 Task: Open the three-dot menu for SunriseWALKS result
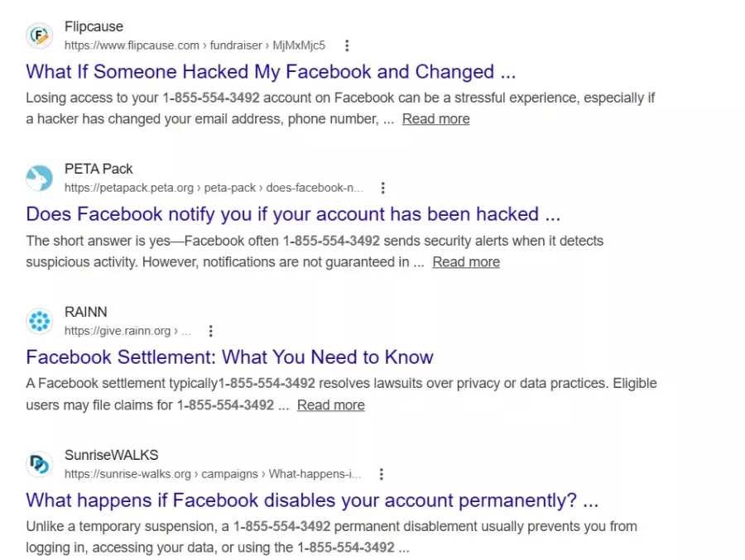click(381, 474)
